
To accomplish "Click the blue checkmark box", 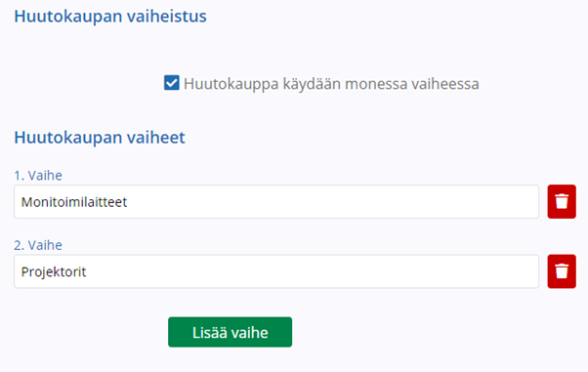I will (x=171, y=83).
